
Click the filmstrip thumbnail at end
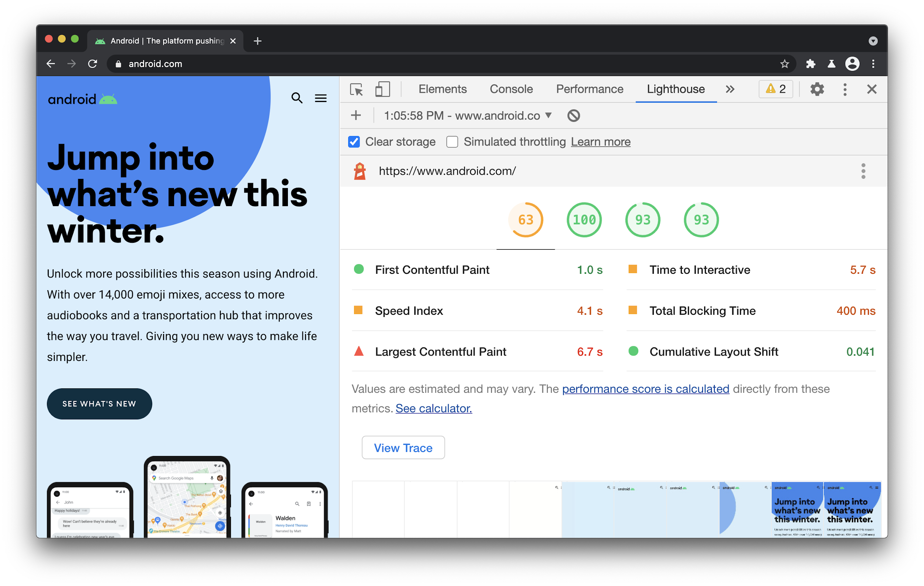[849, 509]
